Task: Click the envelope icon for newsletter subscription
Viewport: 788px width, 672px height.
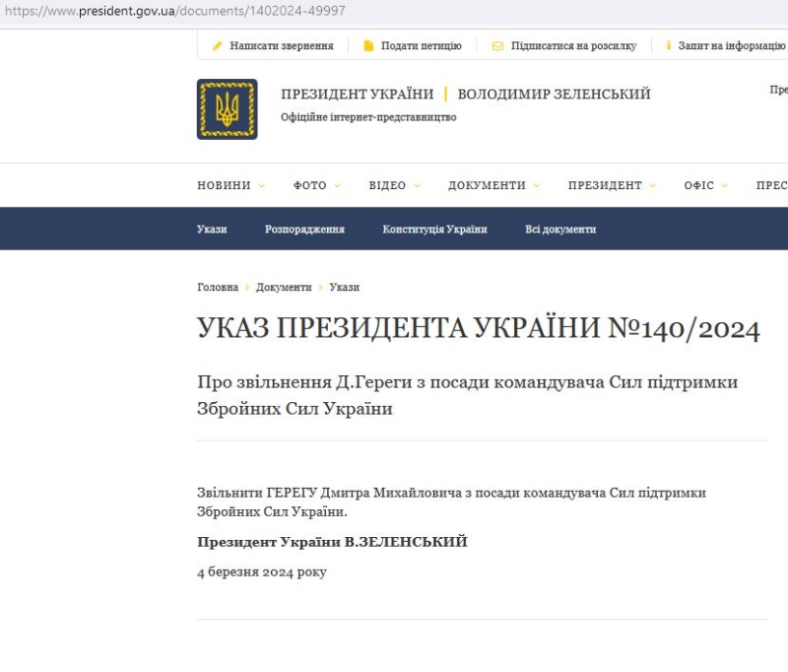Action: [497, 46]
